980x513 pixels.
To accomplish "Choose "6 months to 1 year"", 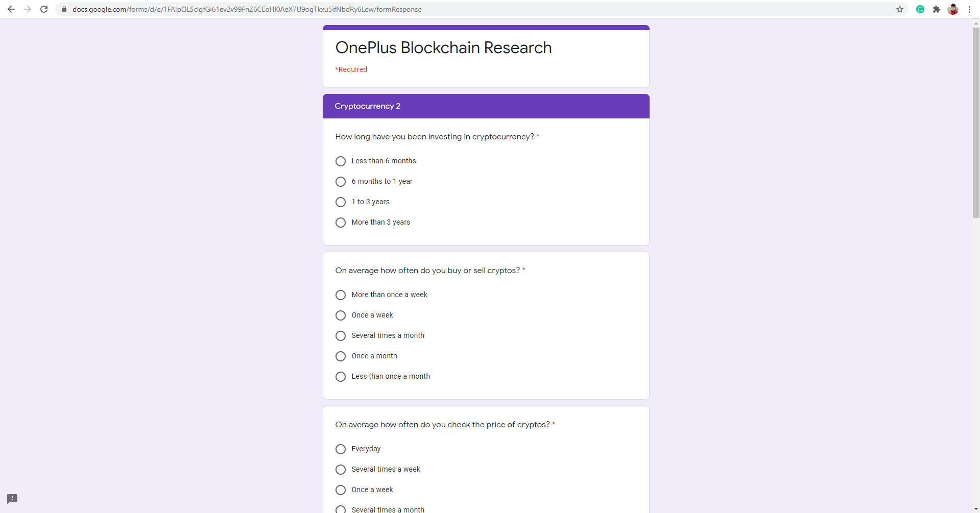I will point(341,182).
